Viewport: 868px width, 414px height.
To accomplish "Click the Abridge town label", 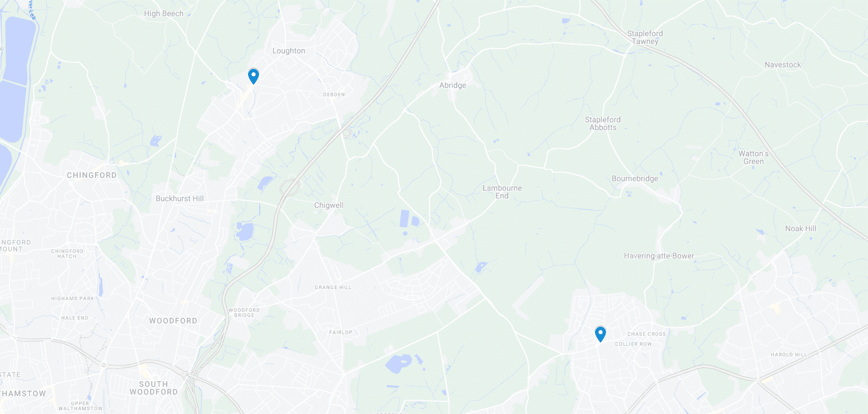I will [453, 85].
